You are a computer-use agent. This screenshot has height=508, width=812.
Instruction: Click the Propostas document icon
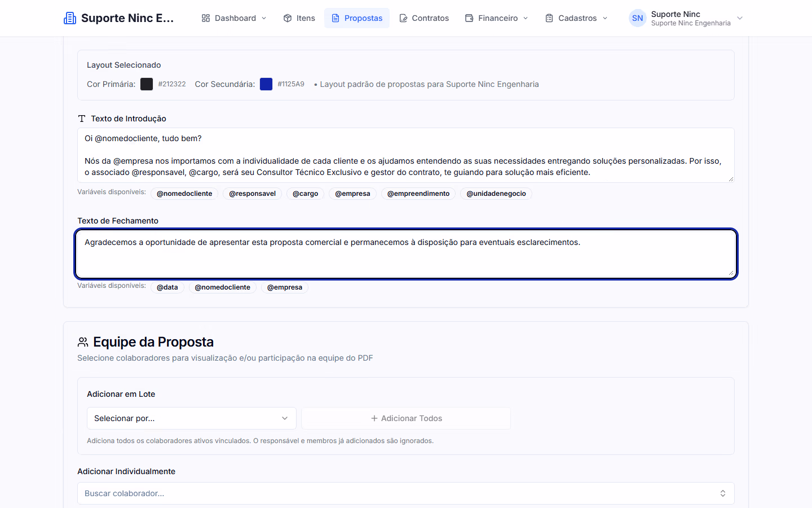(336, 18)
